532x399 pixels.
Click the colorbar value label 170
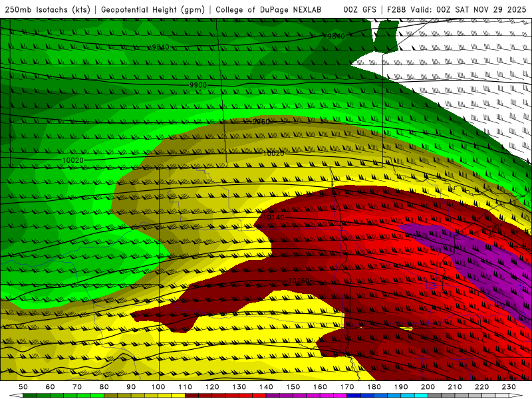[x=347, y=387]
